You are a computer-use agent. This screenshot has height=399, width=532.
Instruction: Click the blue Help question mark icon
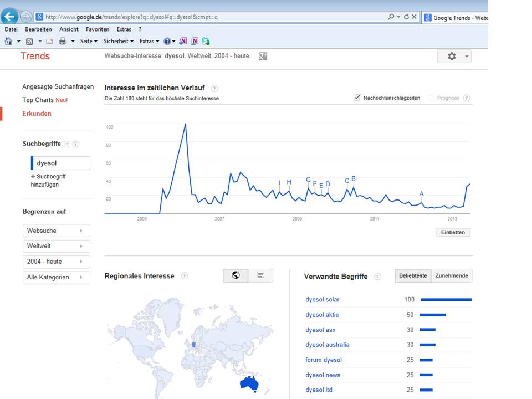pyautogui.click(x=167, y=42)
